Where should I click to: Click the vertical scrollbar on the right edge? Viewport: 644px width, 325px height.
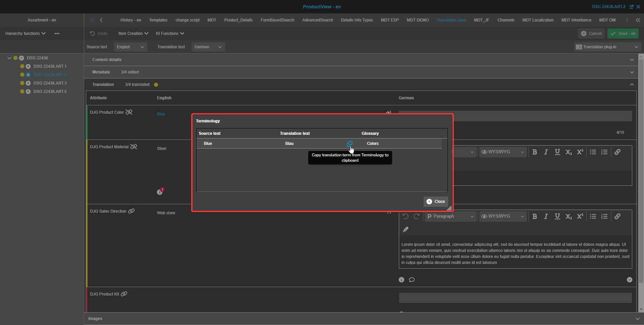(641, 168)
